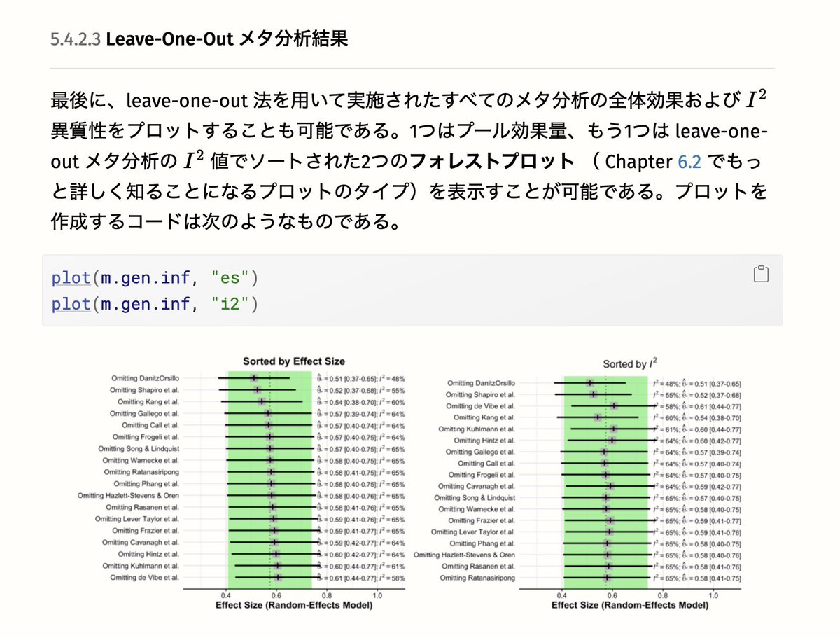Click "Omitting de Vibe et al." in left plot
This screenshot has height=638, width=840.
click(145, 578)
